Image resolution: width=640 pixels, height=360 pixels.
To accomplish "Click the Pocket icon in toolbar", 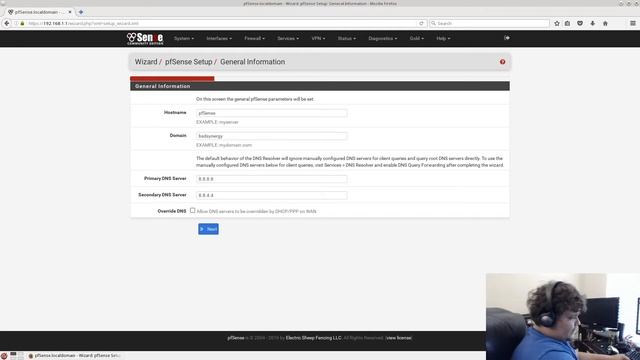I will pyautogui.click(x=580, y=23).
